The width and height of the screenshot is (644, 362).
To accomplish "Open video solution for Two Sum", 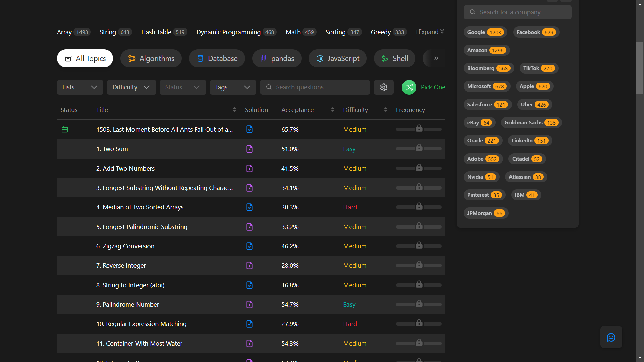I will point(249,149).
